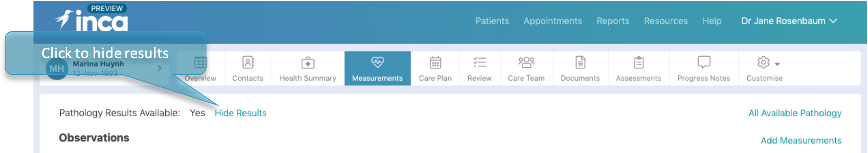Open the Progress Notes speech bubble icon
The image size is (868, 153).
point(704,62)
